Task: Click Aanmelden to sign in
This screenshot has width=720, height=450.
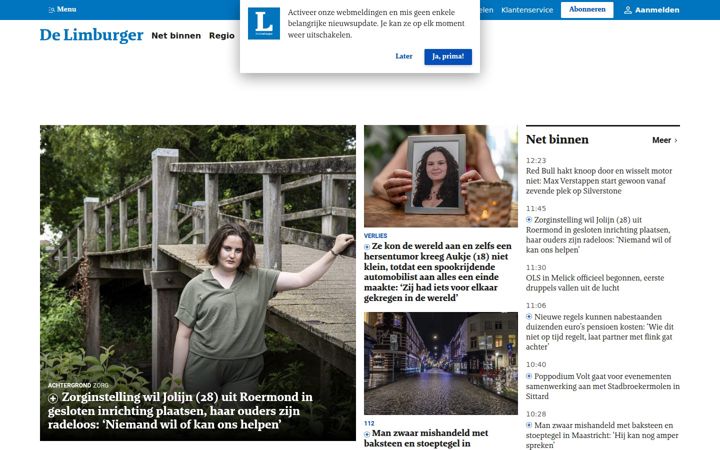Action: pos(651,10)
